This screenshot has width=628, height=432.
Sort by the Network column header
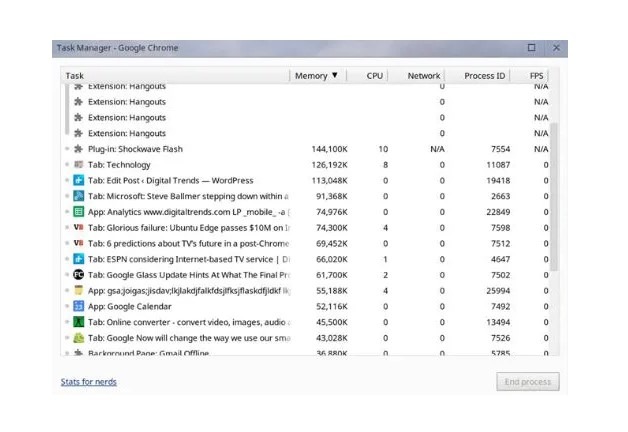(417, 76)
